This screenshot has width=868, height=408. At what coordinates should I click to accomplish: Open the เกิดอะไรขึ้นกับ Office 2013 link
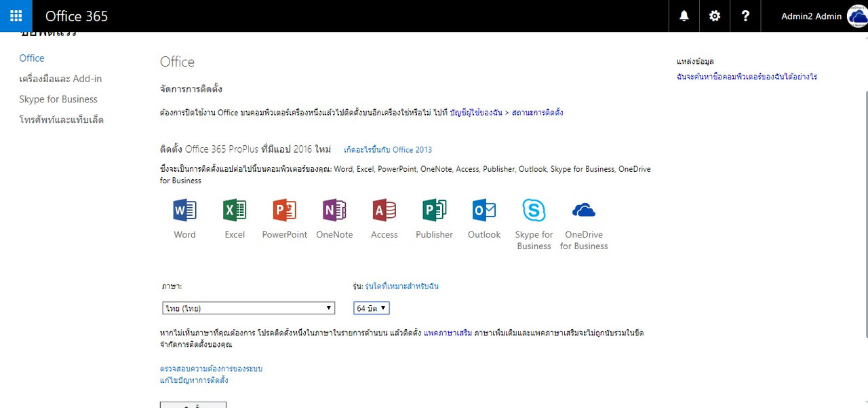[388, 149]
